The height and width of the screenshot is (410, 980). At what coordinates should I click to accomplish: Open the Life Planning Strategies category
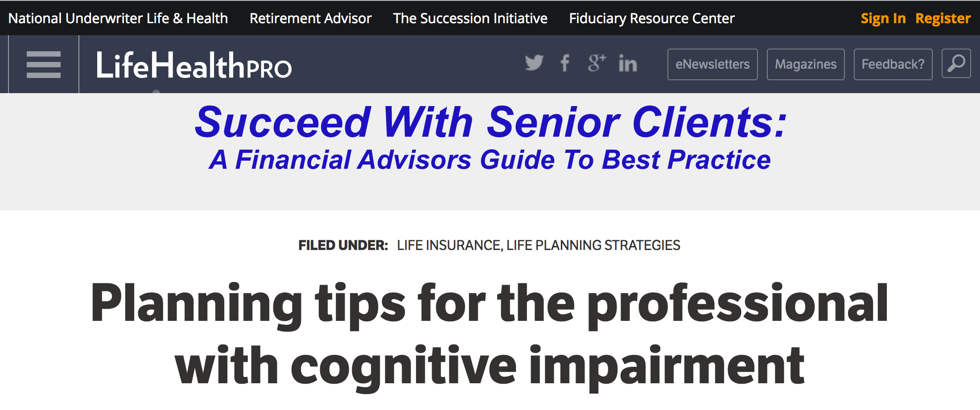click(x=593, y=245)
